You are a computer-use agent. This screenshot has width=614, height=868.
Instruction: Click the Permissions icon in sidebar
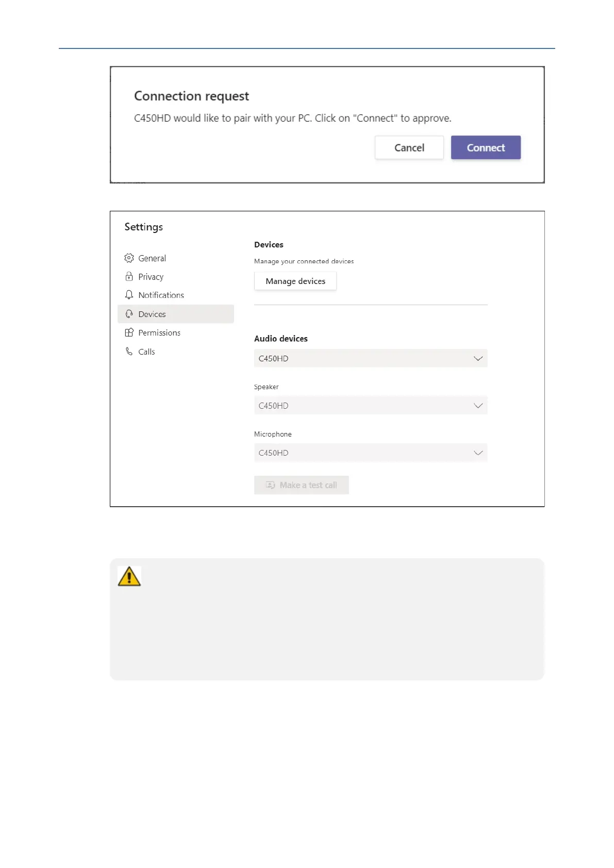pos(129,332)
